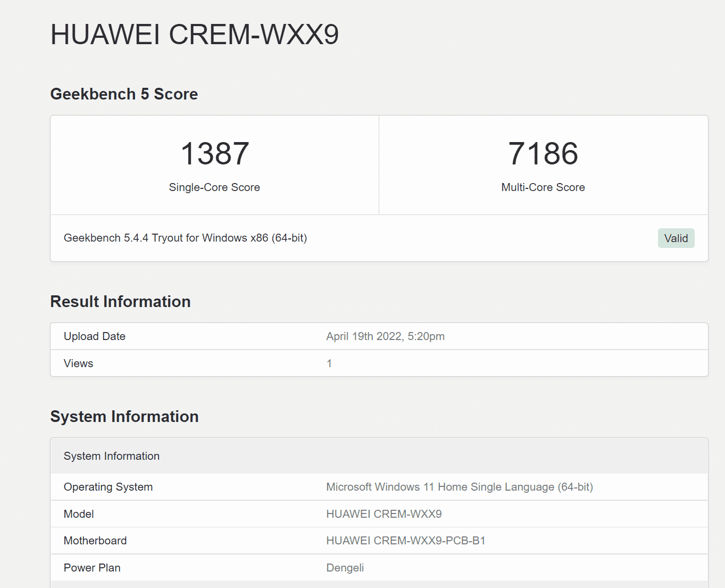Click the Upload Date row label
The image size is (725, 588).
tap(95, 336)
